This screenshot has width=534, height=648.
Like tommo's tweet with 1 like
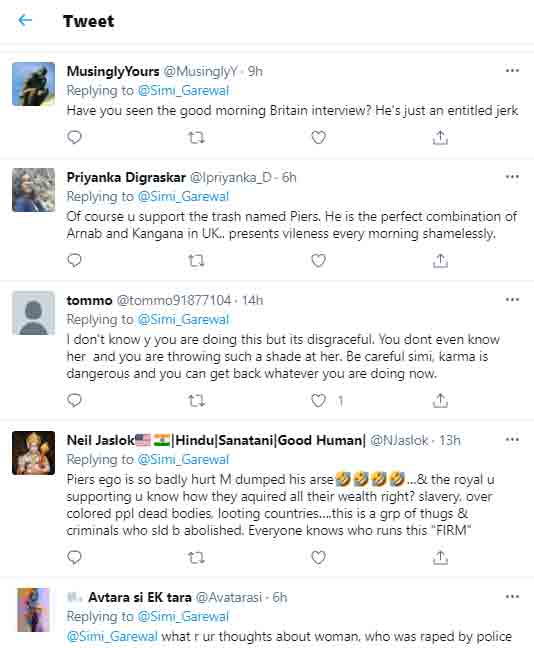(x=318, y=400)
